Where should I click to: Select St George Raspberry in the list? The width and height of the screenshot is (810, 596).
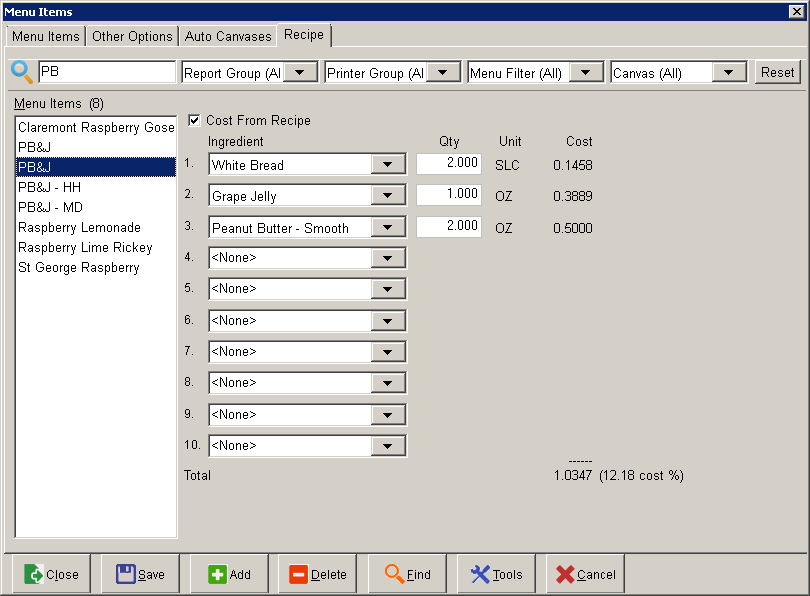point(96,268)
